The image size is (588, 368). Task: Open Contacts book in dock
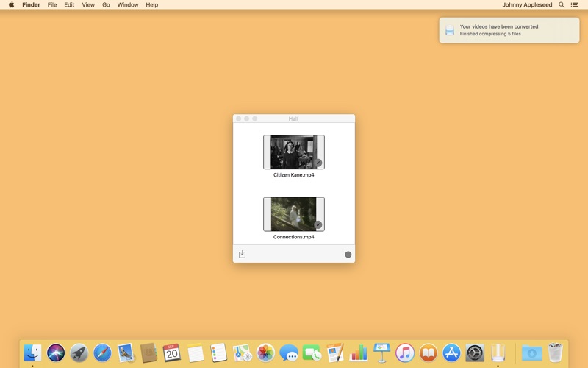(149, 353)
